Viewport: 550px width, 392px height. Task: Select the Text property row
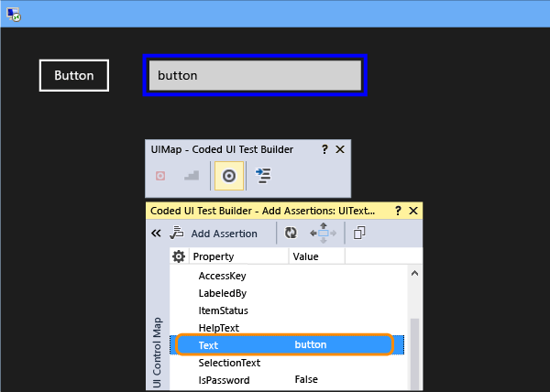pos(287,345)
